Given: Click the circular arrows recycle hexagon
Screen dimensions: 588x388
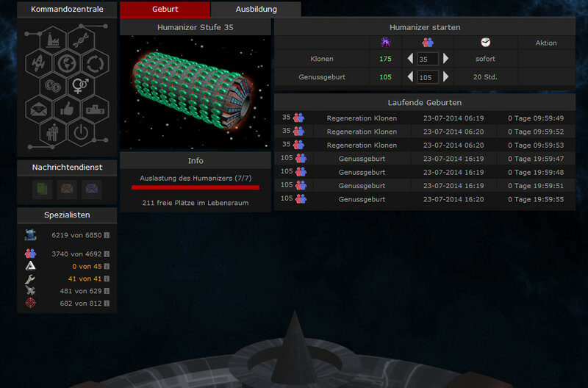Looking at the screenshot, I should (x=96, y=63).
